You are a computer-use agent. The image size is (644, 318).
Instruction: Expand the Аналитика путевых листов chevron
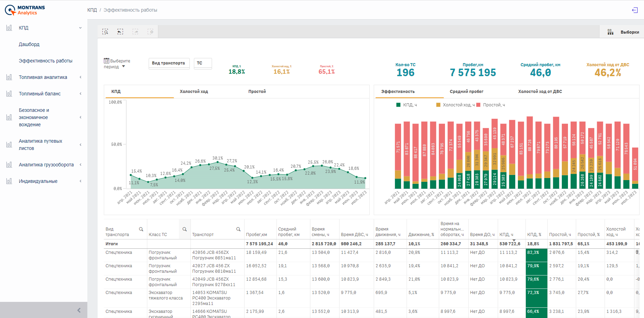80,145
